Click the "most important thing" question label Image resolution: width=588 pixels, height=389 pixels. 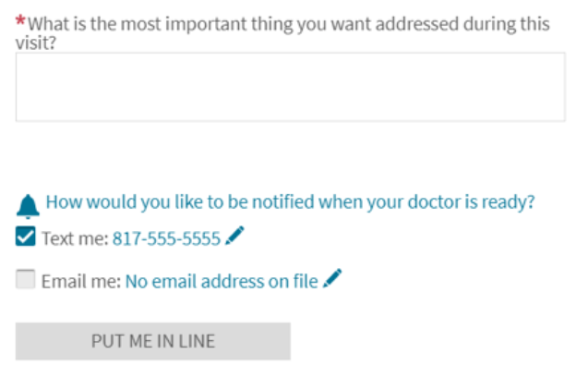tap(286, 24)
